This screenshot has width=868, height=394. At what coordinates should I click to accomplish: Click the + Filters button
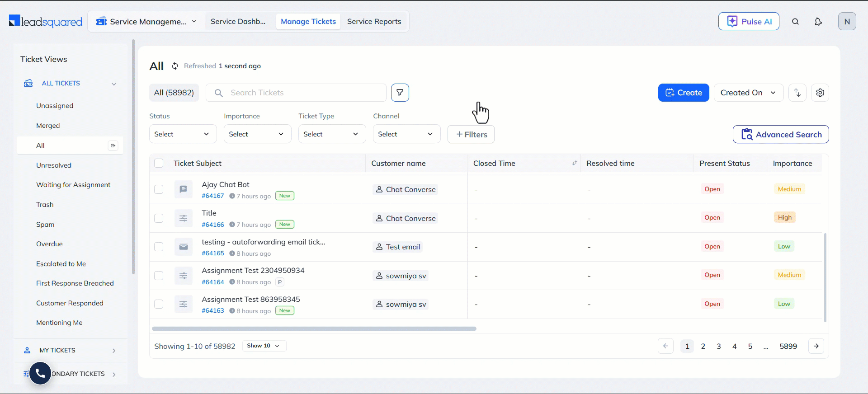coord(471,134)
